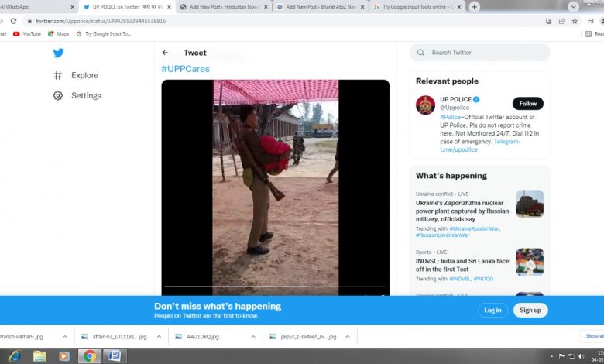Go back using the Tweet back arrow
The image size is (604, 364).
click(x=165, y=53)
